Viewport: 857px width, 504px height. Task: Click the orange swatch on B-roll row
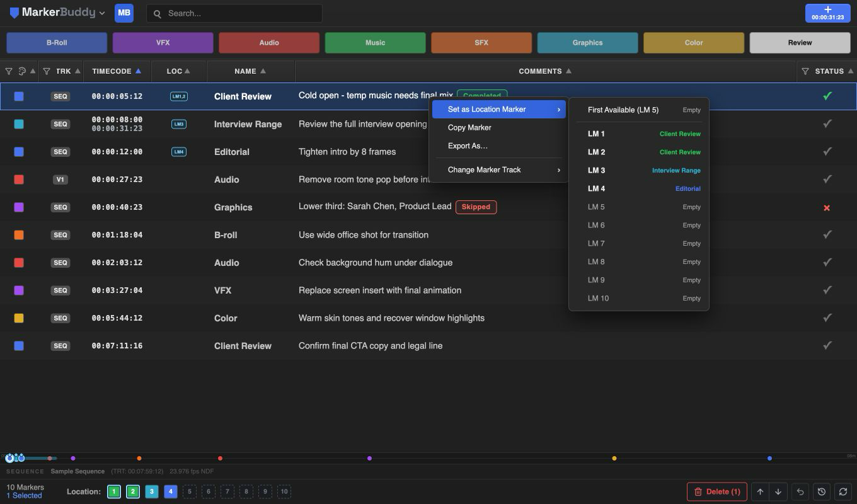[x=19, y=235]
